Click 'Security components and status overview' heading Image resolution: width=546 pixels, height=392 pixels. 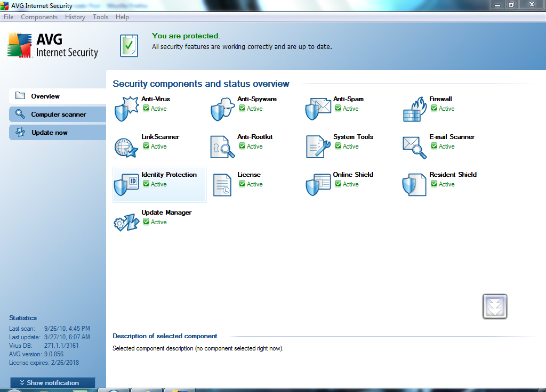click(201, 84)
